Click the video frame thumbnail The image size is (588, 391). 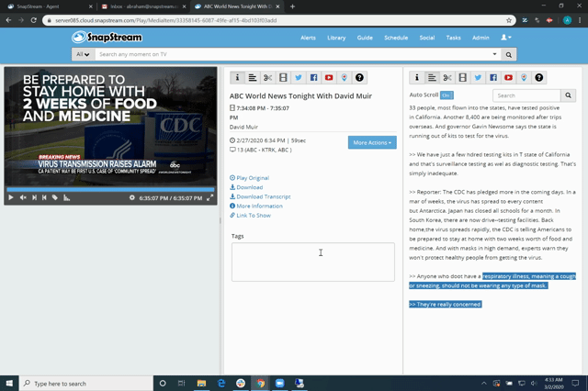(x=110, y=127)
